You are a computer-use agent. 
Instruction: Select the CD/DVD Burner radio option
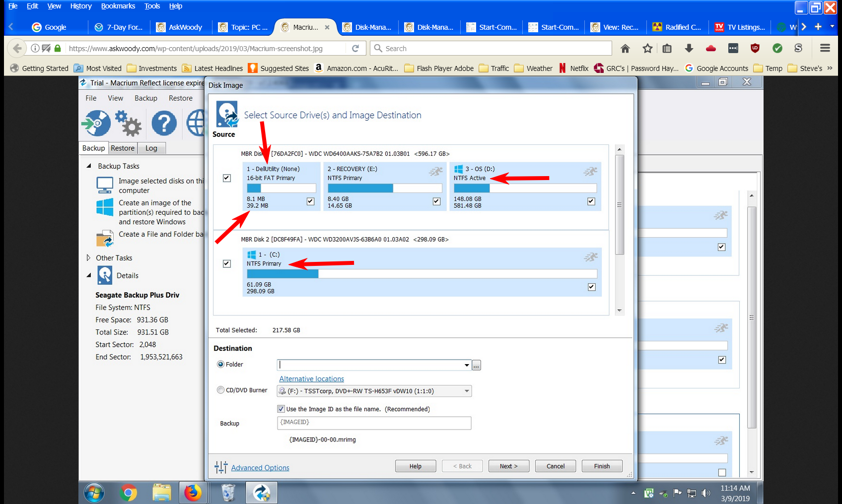click(221, 390)
